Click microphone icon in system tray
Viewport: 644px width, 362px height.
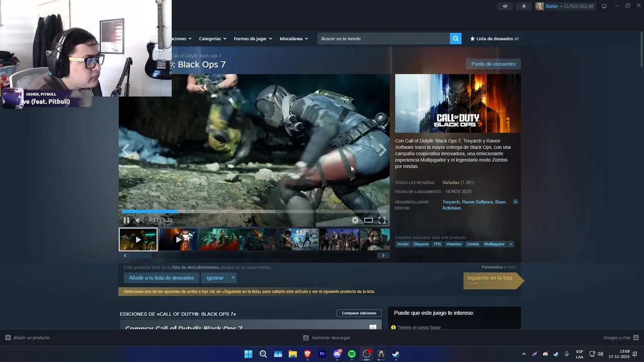point(567,354)
